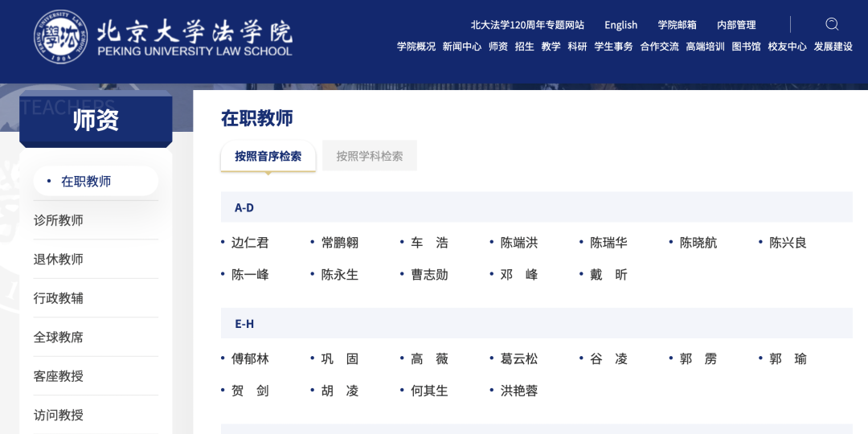Open the 高端培训 menu

coord(706,47)
